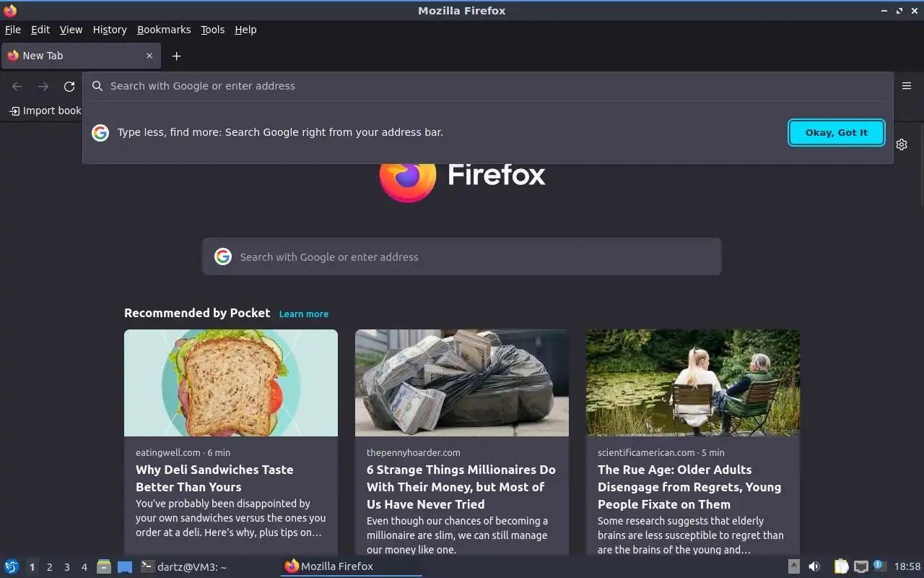Open the Bookmarks menu
The image size is (924, 578).
pos(164,30)
